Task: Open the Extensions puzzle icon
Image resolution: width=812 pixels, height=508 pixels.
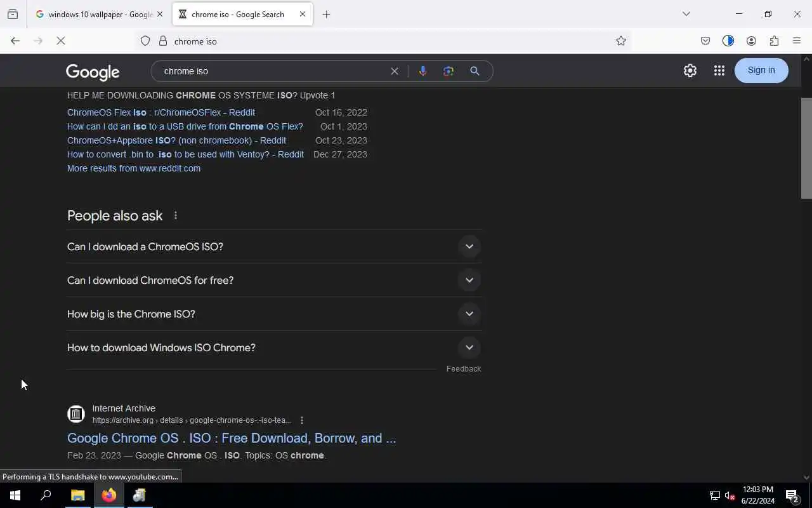Action: 774,41
